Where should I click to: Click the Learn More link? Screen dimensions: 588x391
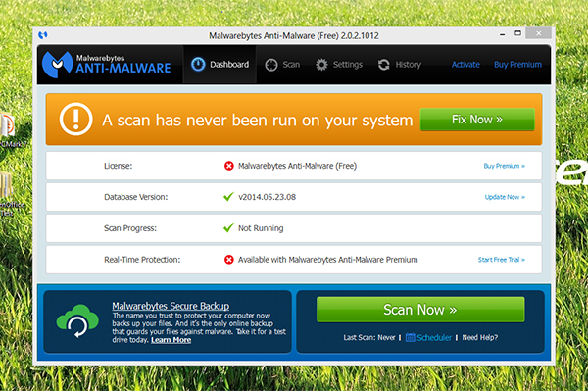(171, 340)
